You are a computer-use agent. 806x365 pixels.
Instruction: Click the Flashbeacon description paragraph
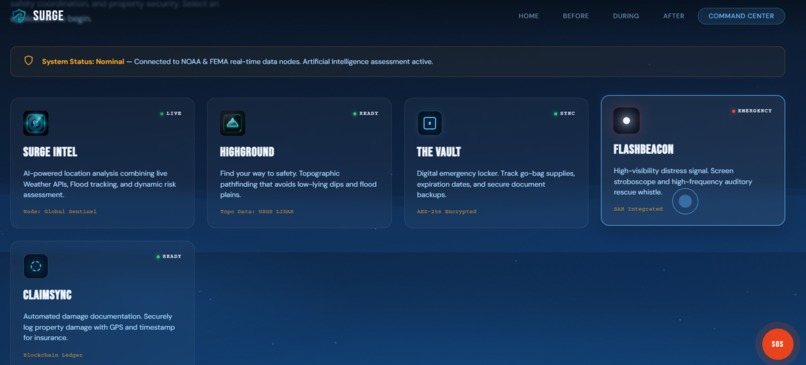tap(683, 181)
